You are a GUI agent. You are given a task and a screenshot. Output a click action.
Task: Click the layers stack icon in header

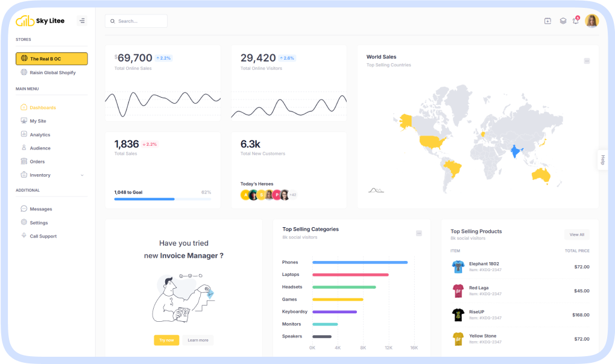click(x=563, y=21)
